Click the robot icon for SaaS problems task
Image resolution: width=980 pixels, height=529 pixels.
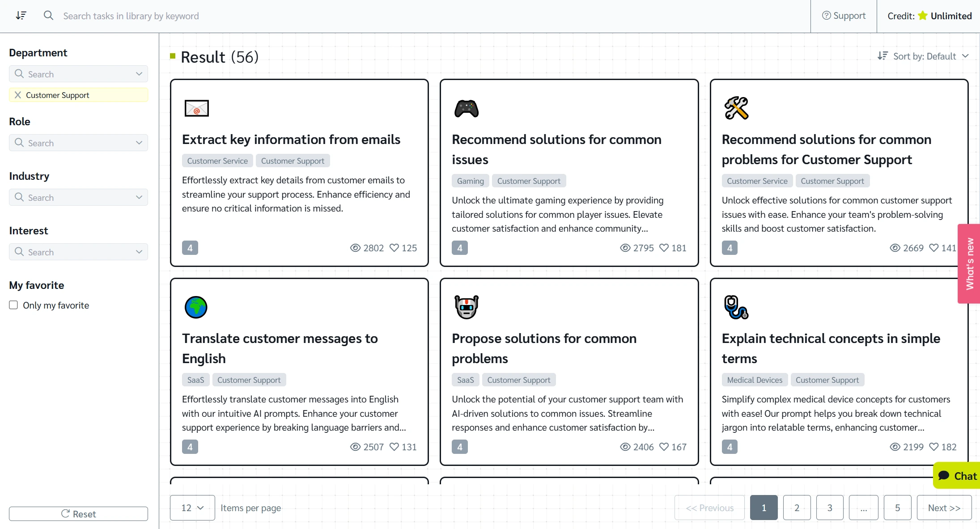[x=466, y=306]
